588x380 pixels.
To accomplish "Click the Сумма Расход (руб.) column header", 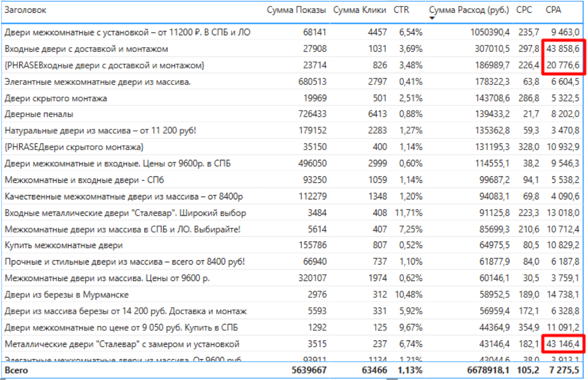I will tap(469, 10).
